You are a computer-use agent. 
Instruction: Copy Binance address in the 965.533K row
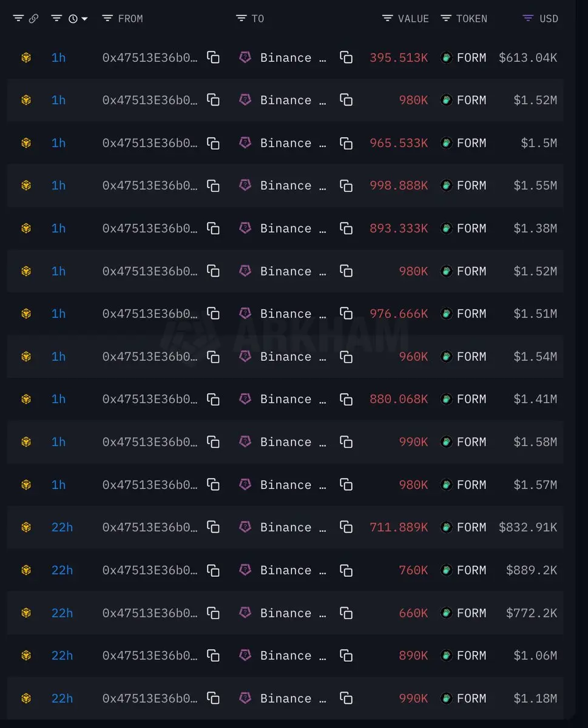[346, 143]
